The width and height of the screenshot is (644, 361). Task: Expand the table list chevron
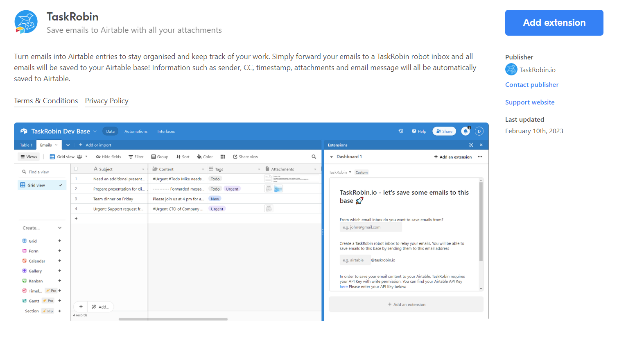pos(68,145)
